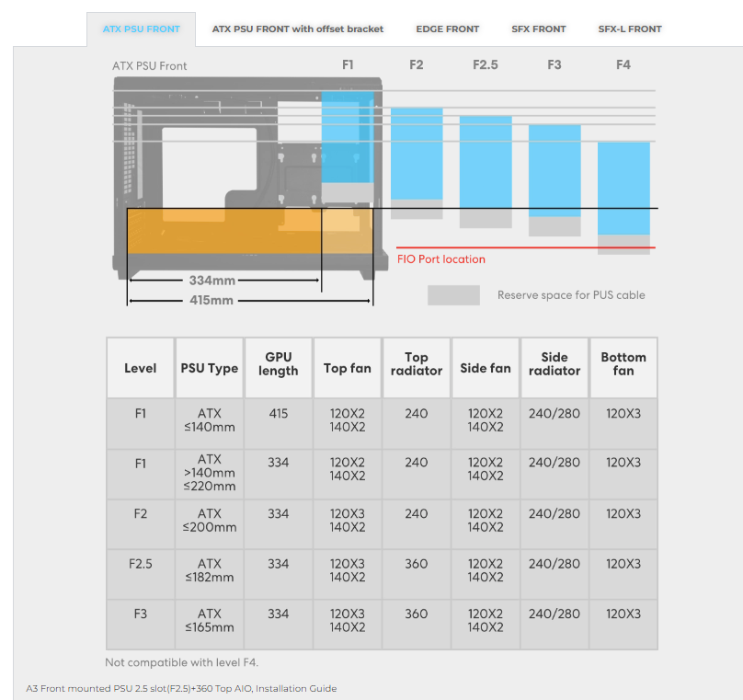
Task: Open the EDGE FRONT tab
Action: point(447,29)
